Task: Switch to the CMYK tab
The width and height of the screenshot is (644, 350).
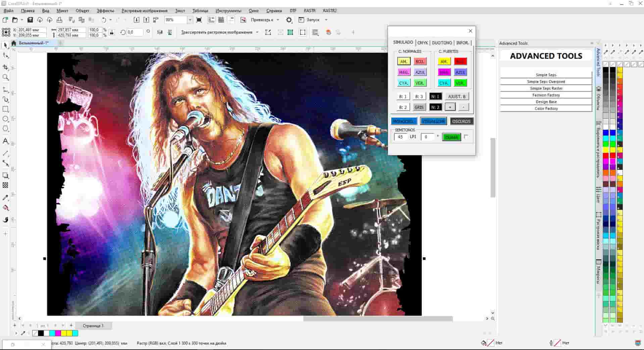Action: [423, 43]
